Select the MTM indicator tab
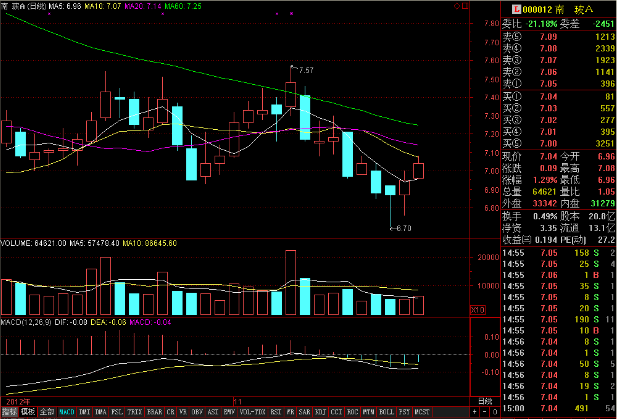Viewport: 617px width, 419px height. tap(368, 412)
